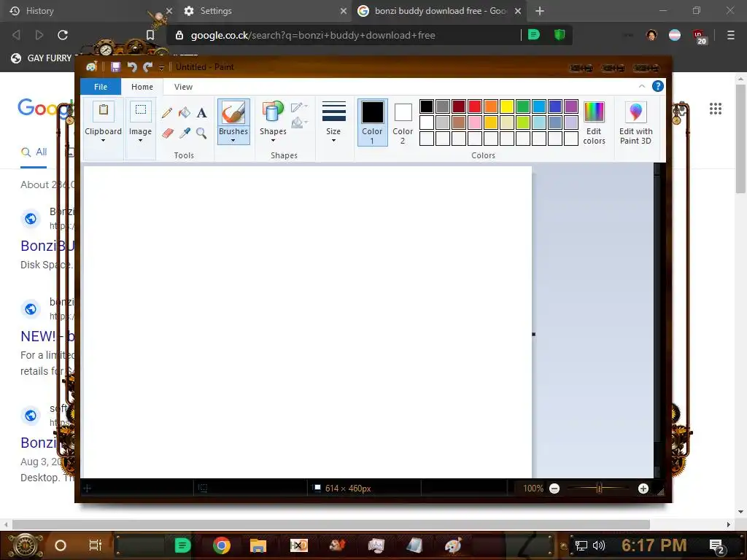
Task: Click the volume speaker tray icon
Action: tap(599, 545)
